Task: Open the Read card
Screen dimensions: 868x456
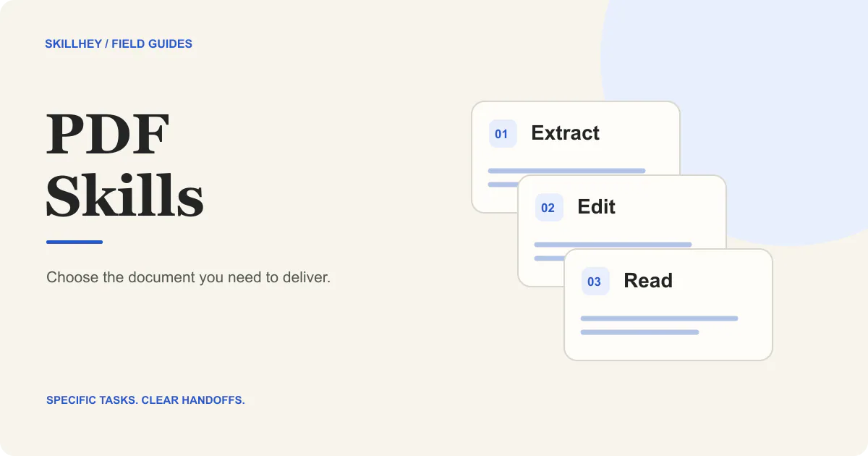Action: pyautogui.click(x=668, y=305)
